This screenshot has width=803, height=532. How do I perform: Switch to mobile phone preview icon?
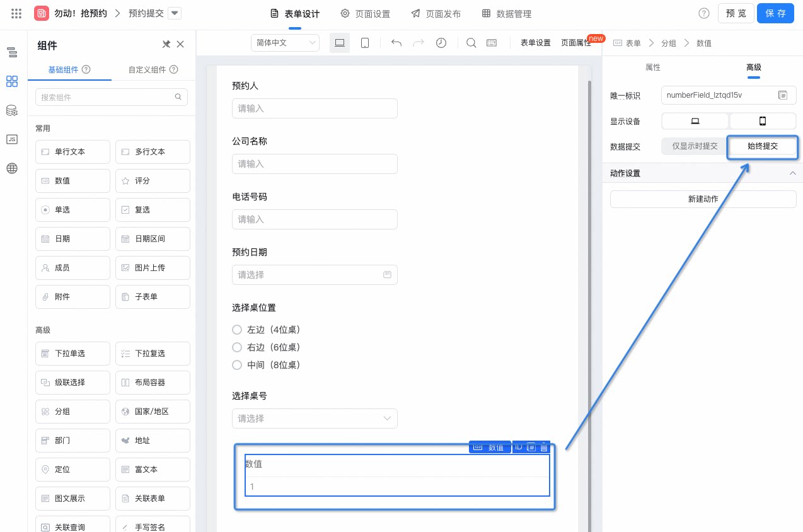[x=364, y=43]
